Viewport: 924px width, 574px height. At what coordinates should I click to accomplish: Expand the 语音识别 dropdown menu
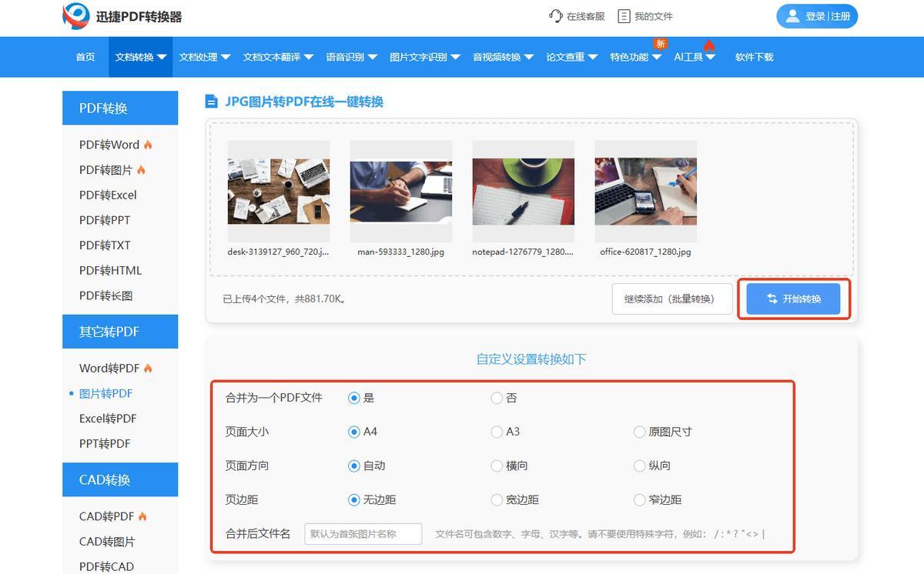click(x=351, y=57)
